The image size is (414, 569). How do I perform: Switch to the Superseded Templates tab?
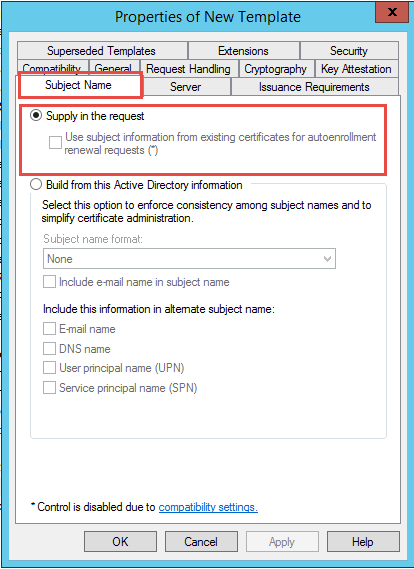102,50
